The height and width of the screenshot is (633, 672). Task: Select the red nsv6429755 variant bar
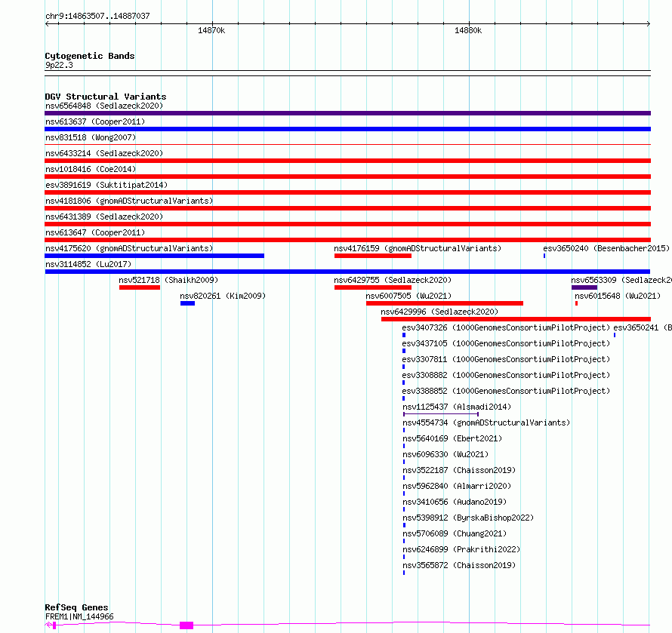373,287
